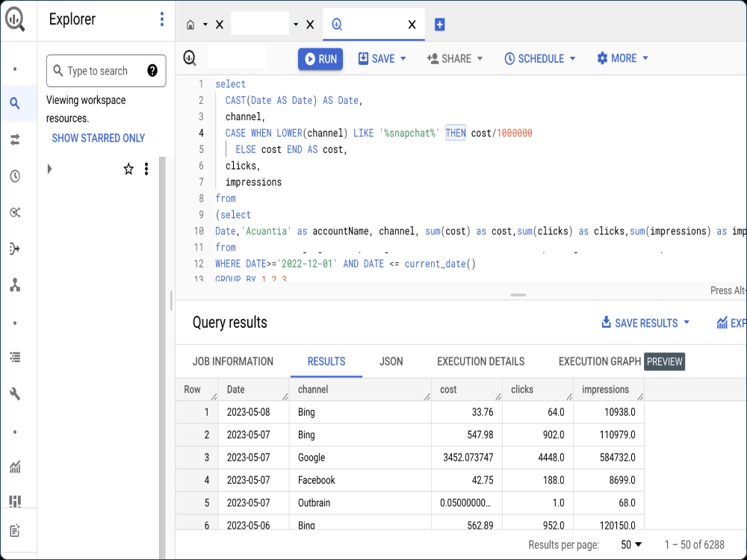Select the SQL workspace search icon in sidebar
747x560 pixels.
(x=15, y=103)
